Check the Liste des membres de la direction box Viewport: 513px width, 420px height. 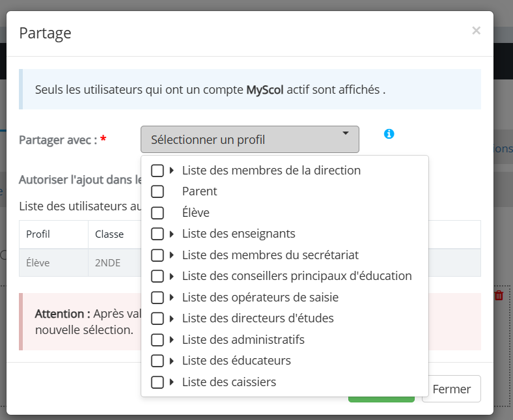click(x=158, y=171)
